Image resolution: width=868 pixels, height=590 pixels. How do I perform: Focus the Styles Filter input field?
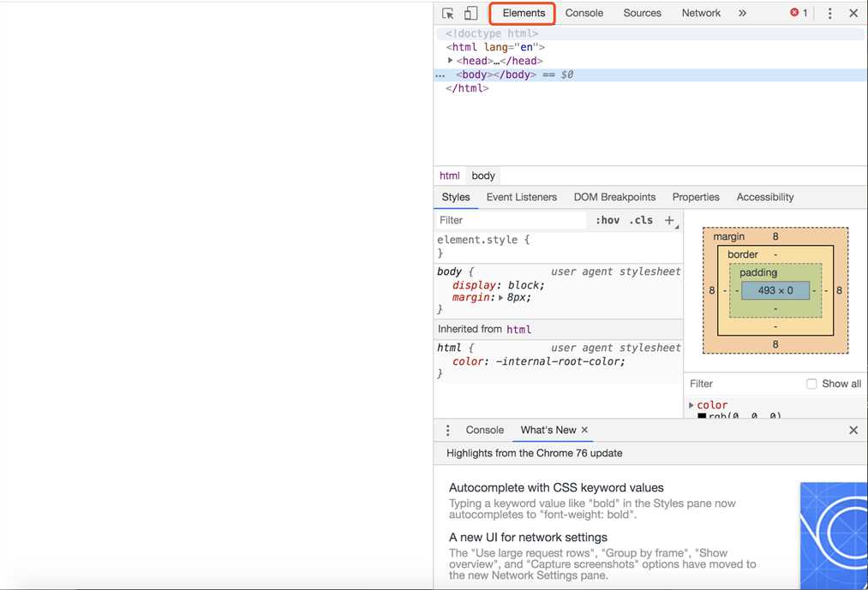click(511, 220)
